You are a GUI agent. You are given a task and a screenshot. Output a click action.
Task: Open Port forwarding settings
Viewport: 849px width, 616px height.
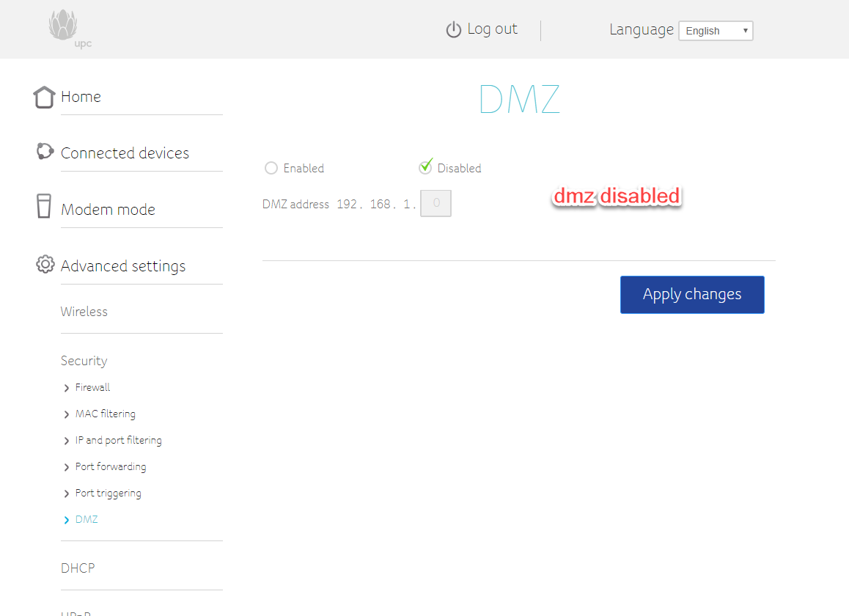[x=110, y=467]
